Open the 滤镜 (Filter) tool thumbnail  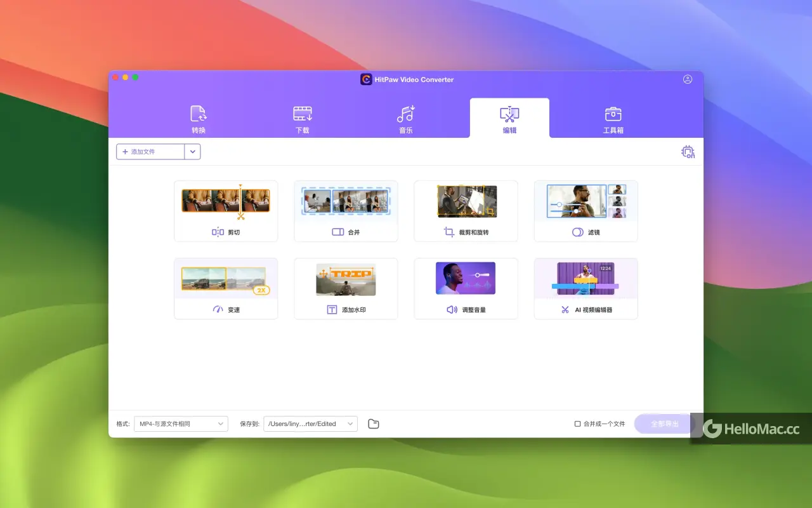[586, 201]
